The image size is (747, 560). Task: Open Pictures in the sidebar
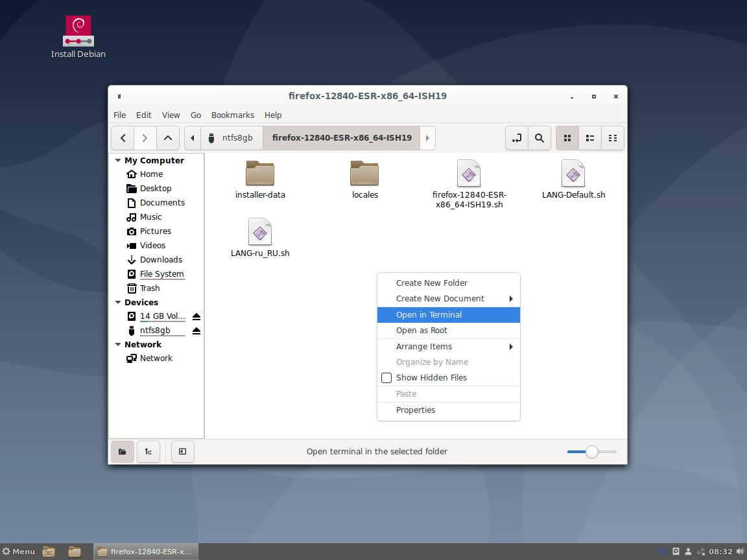click(156, 231)
